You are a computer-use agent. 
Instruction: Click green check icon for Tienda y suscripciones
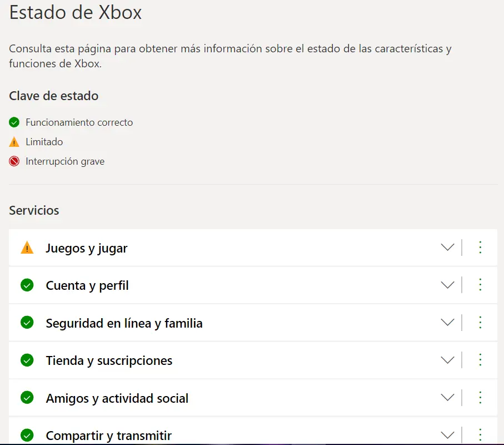[x=27, y=360]
